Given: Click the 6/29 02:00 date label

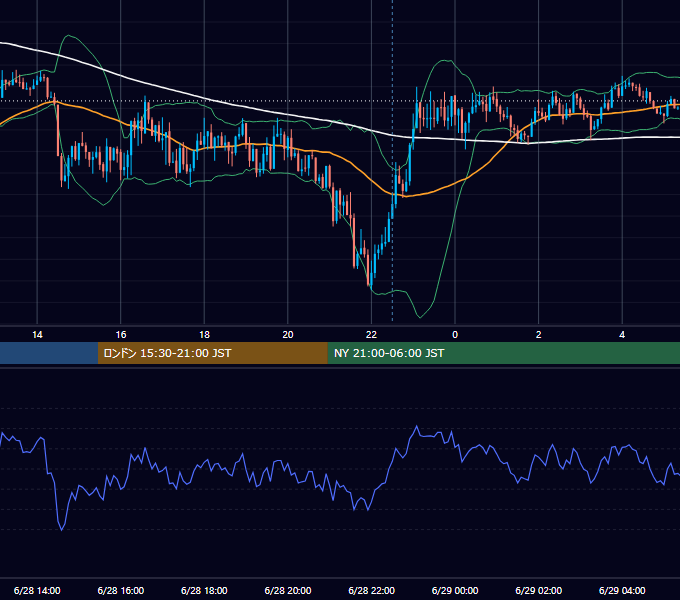Looking at the screenshot, I should (x=539, y=590).
